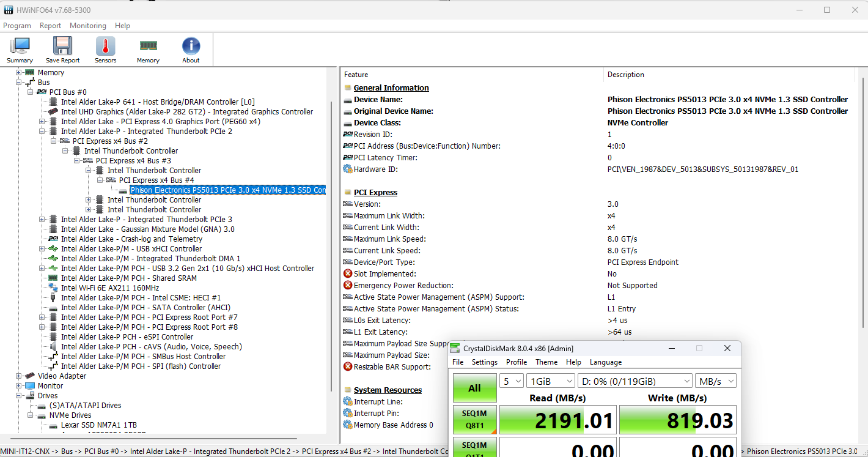Click the Device Name drive icon
This screenshot has height=457, width=868.
(348, 100)
